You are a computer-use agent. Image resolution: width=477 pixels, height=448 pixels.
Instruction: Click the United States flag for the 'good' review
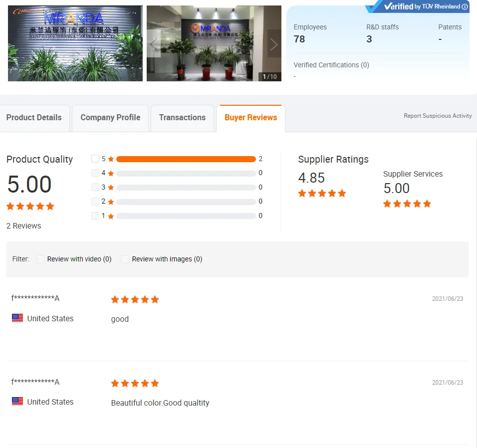click(x=17, y=318)
